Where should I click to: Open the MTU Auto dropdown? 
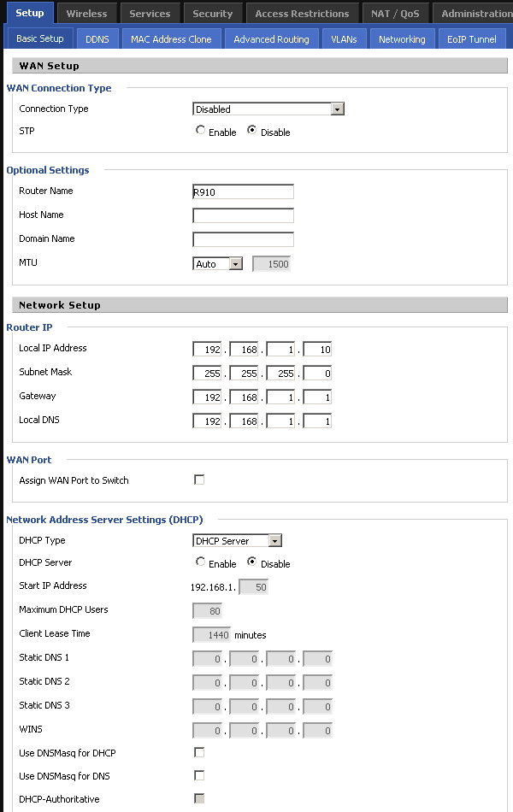point(217,263)
